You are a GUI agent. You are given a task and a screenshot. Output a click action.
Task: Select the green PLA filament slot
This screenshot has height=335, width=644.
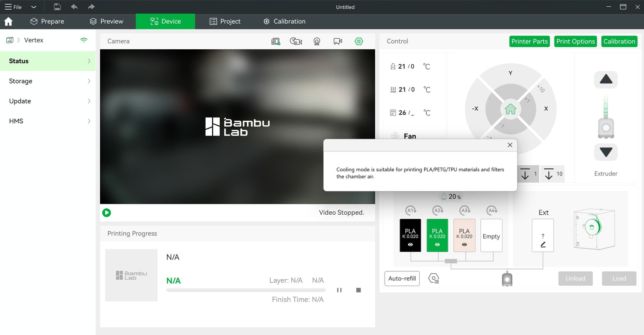(x=437, y=235)
